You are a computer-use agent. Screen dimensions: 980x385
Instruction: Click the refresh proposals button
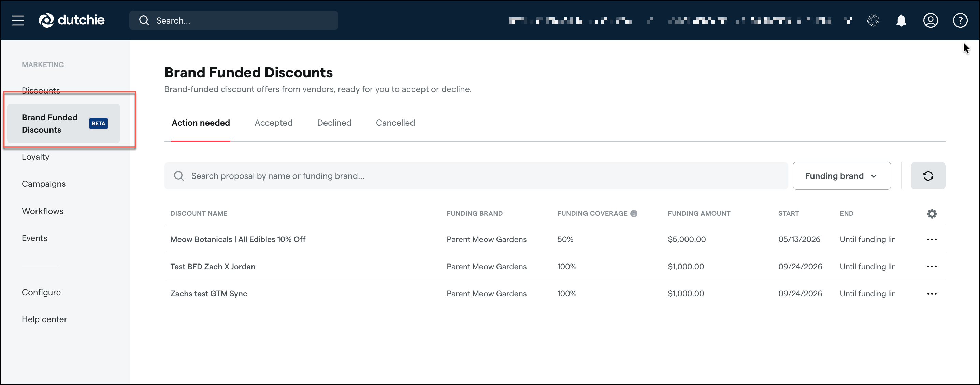[x=927, y=176]
